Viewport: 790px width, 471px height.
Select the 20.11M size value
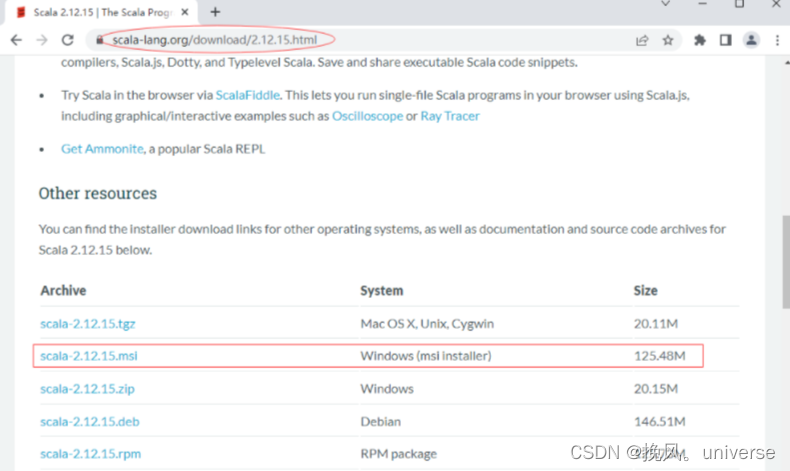(656, 323)
